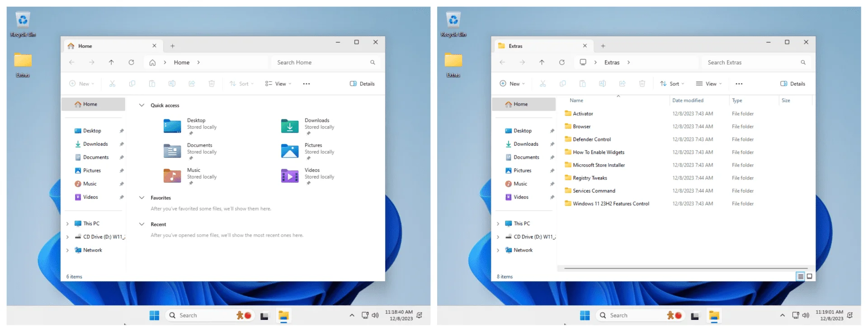
Task: Select the Extras folder on the right screenshot's desktop
Action: coord(453,65)
